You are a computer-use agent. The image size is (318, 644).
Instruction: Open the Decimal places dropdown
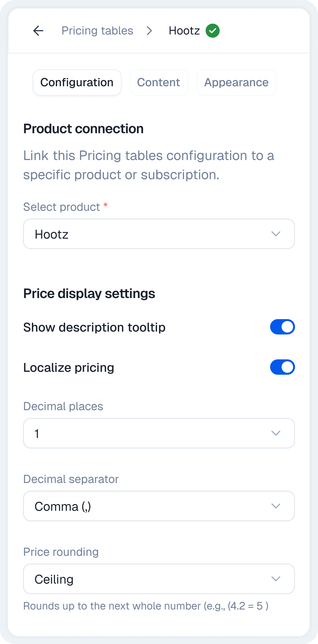point(159,433)
